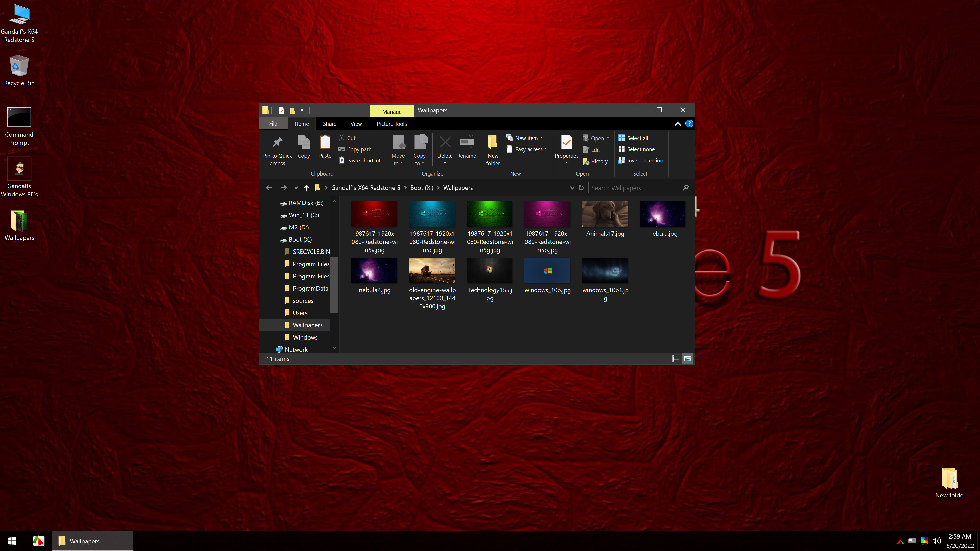Click the Help question mark icon
This screenshot has width=980, height=551.
click(x=689, y=123)
